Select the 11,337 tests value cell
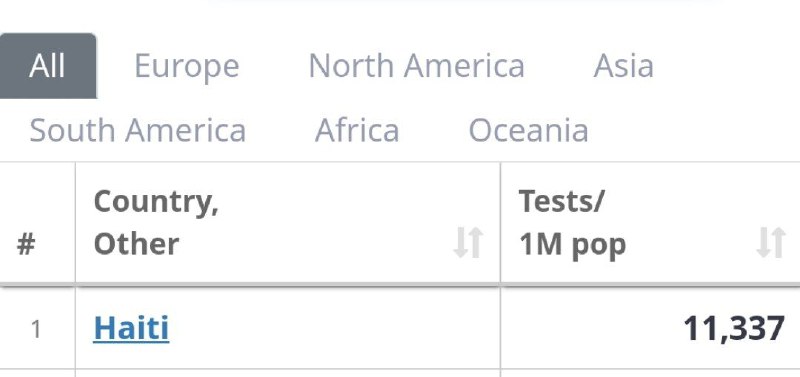The width and height of the screenshot is (800, 377). (650, 328)
